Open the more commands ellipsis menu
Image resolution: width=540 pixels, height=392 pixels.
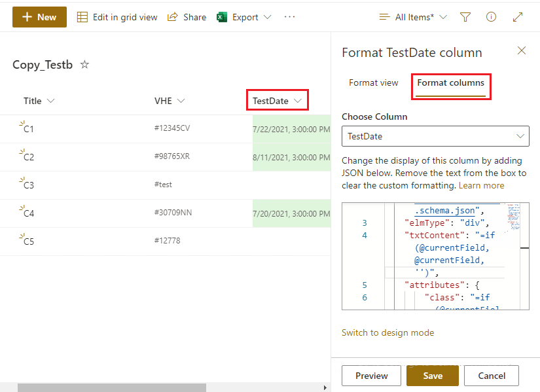[x=289, y=17]
